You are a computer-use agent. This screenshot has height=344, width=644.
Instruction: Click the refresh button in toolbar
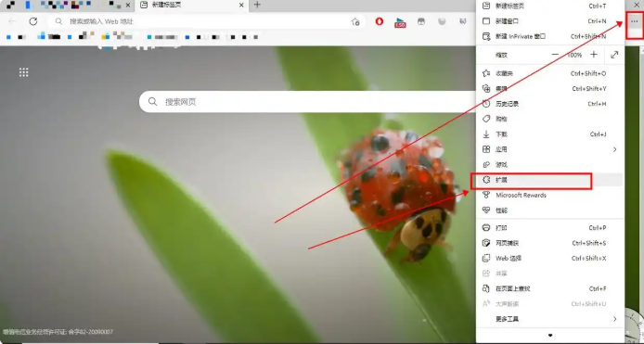click(33, 21)
